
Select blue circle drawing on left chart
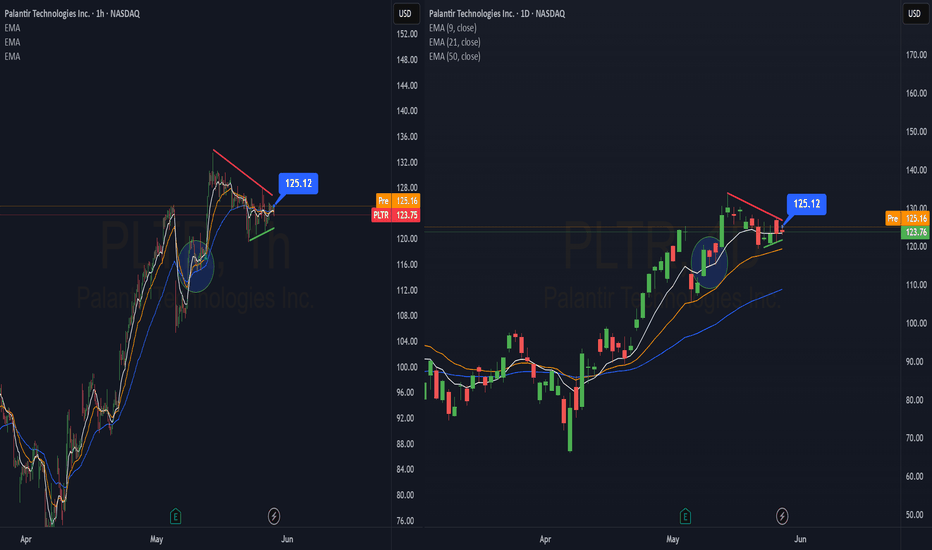pyautogui.click(x=196, y=266)
